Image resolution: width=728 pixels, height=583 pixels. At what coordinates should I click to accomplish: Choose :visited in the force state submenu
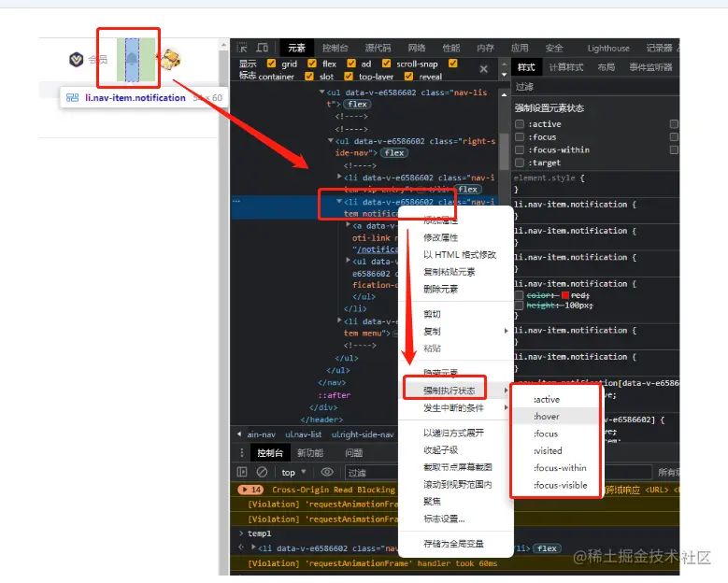556,450
